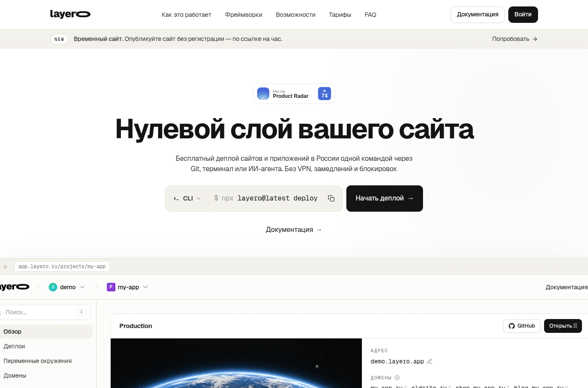
Task: Open Документация link in the dashboard bar
Action: pyautogui.click(x=566, y=287)
